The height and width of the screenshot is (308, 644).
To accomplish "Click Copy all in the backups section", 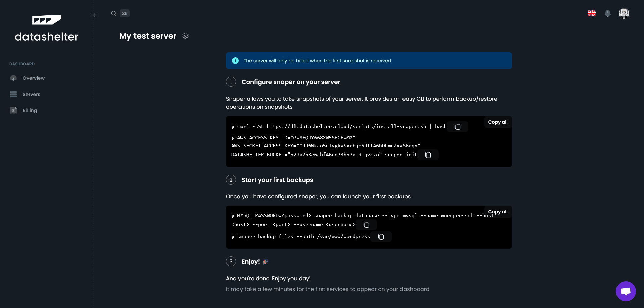I will coord(498,212).
